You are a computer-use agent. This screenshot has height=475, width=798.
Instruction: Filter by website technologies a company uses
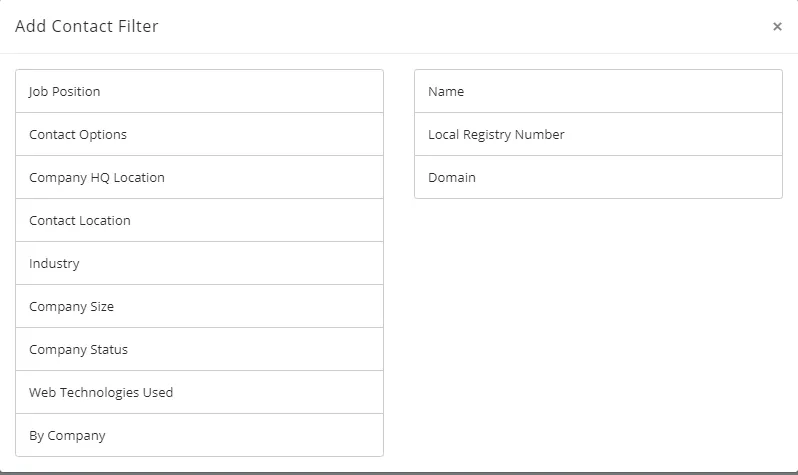pos(199,392)
